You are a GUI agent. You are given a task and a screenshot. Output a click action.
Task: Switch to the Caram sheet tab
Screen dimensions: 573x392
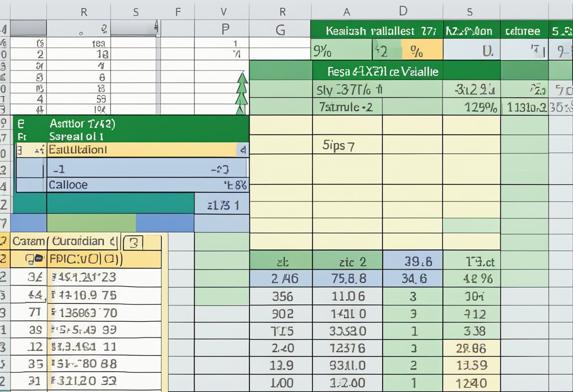pyautogui.click(x=27, y=241)
